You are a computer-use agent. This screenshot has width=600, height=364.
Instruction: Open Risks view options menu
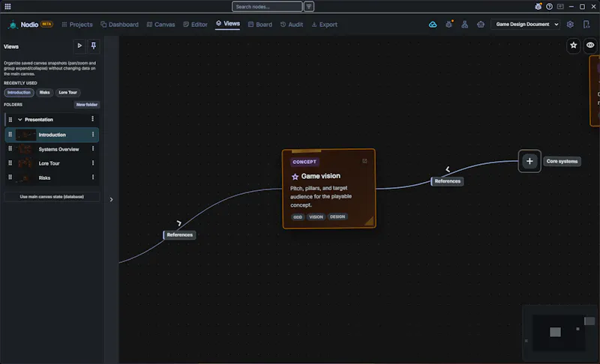(x=92, y=178)
